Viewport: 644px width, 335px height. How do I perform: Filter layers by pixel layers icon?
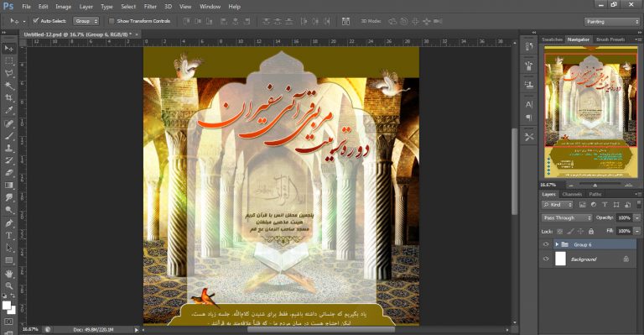click(582, 204)
